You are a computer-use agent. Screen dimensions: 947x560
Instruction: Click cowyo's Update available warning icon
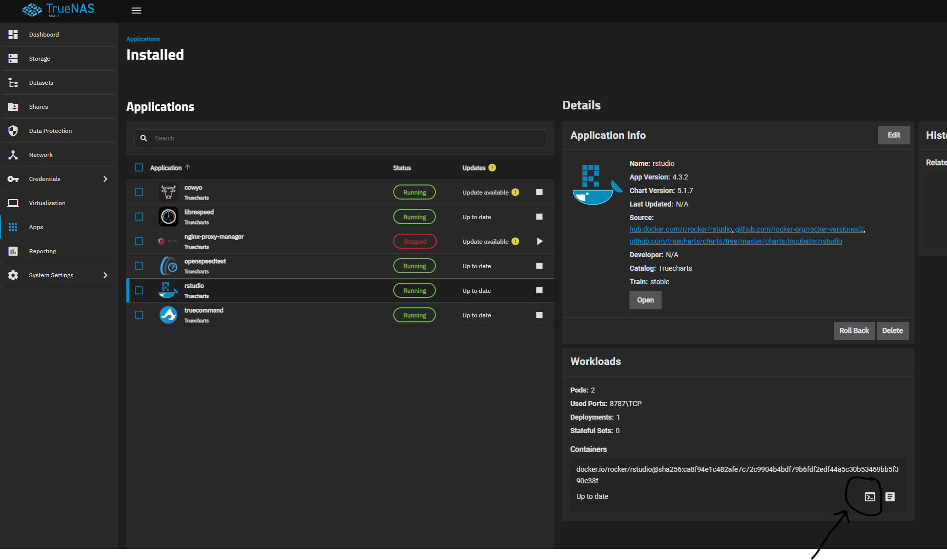tap(515, 192)
